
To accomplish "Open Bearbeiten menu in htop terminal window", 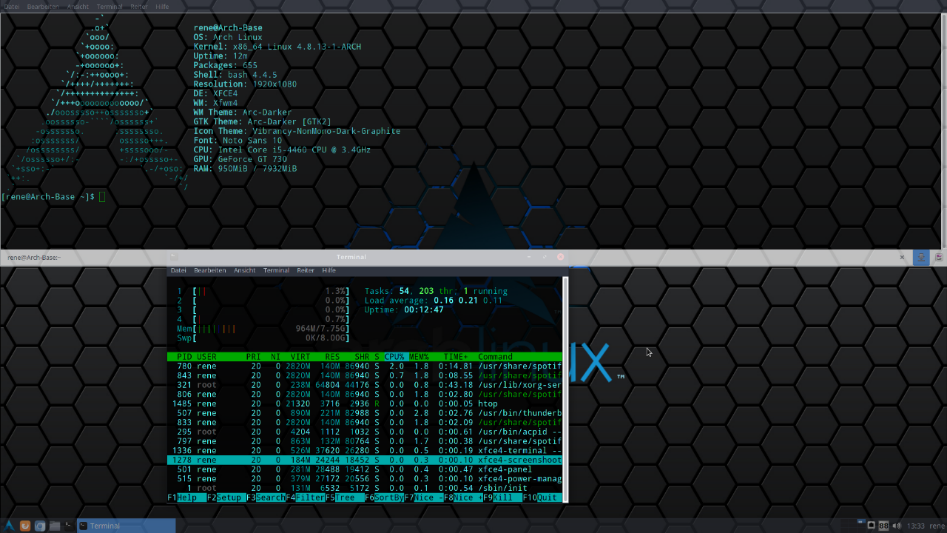I will (x=210, y=270).
